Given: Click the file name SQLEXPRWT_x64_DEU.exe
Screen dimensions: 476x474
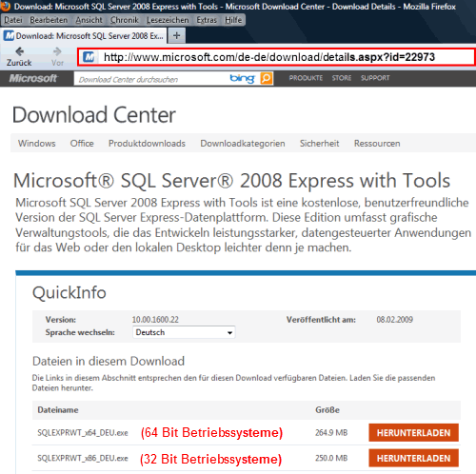Looking at the screenshot, I should click(83, 433).
